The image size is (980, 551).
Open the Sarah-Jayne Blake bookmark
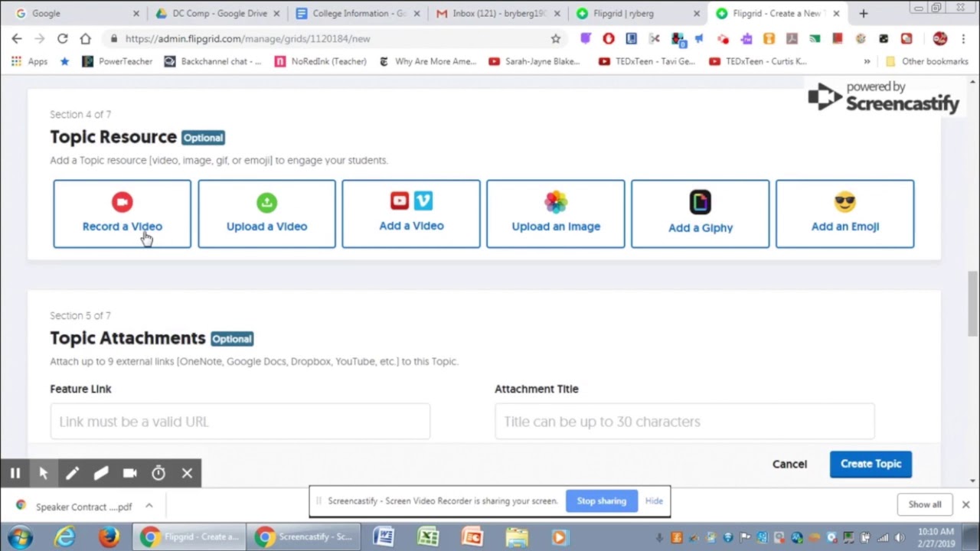[535, 61]
